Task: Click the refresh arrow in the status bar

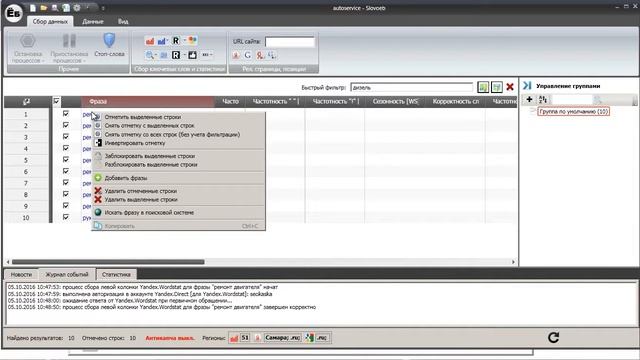Action: tap(553, 337)
